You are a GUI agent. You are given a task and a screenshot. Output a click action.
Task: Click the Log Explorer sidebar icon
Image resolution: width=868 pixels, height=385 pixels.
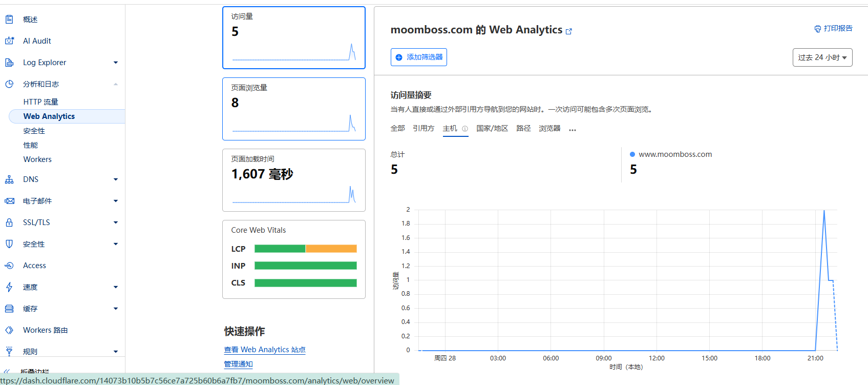tap(9, 63)
